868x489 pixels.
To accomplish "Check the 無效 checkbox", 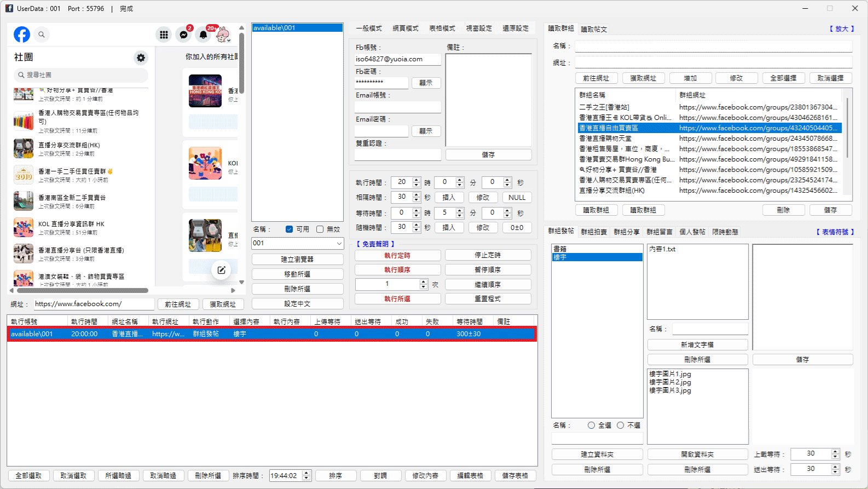I will (320, 229).
